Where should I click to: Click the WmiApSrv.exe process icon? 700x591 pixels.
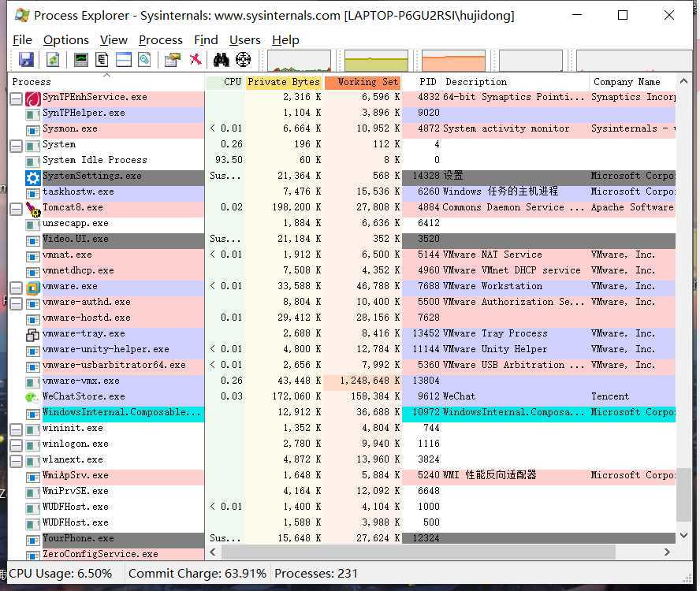point(32,478)
